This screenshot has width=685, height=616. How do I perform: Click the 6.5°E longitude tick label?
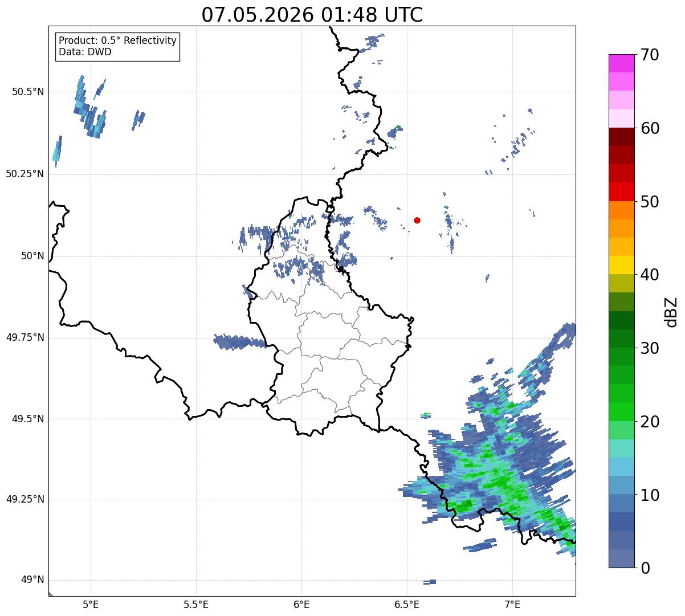pos(407,604)
